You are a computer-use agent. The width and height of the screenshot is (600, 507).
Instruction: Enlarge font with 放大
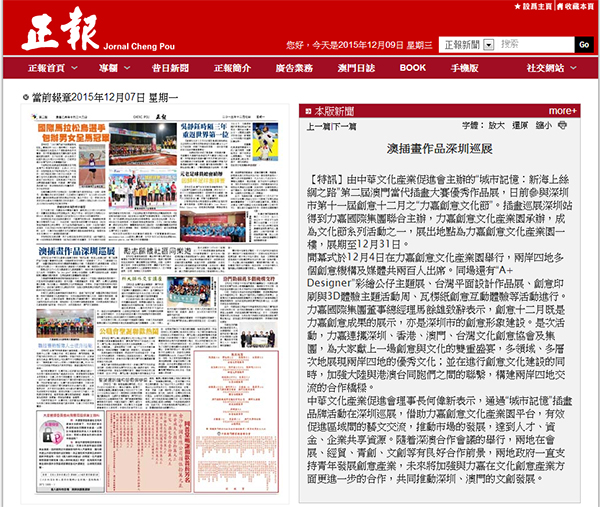(x=496, y=125)
